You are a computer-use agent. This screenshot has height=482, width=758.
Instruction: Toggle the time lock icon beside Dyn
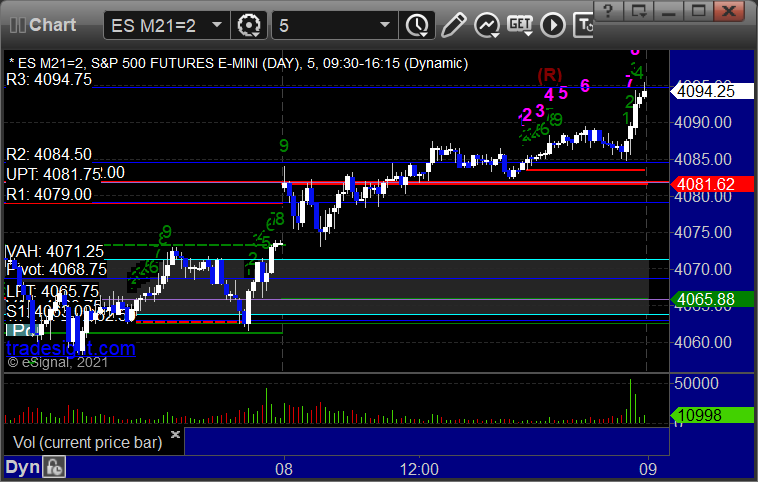[54, 467]
